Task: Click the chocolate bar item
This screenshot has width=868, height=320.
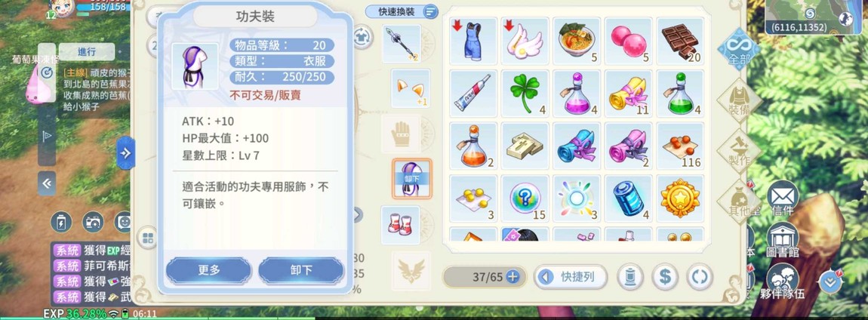Action: pyautogui.click(x=680, y=41)
